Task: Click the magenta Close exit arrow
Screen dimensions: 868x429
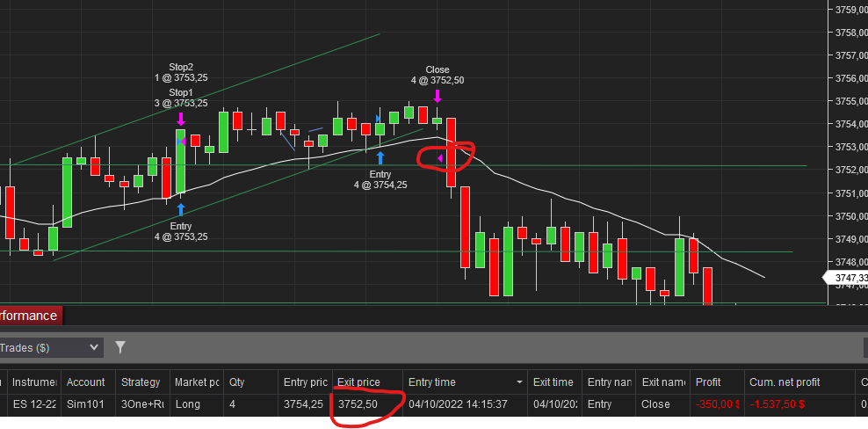Action: point(438,97)
